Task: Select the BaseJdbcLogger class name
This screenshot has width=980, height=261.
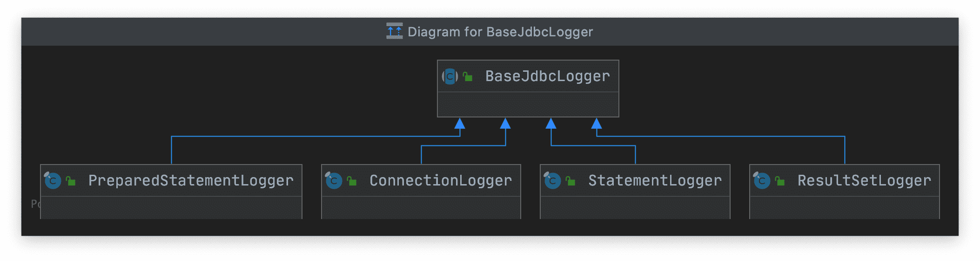Action: coord(548,76)
